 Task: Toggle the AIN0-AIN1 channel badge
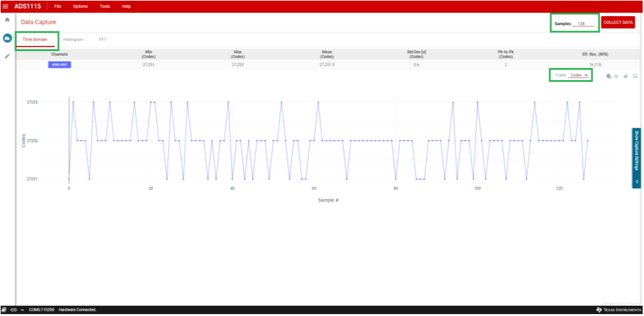(59, 65)
